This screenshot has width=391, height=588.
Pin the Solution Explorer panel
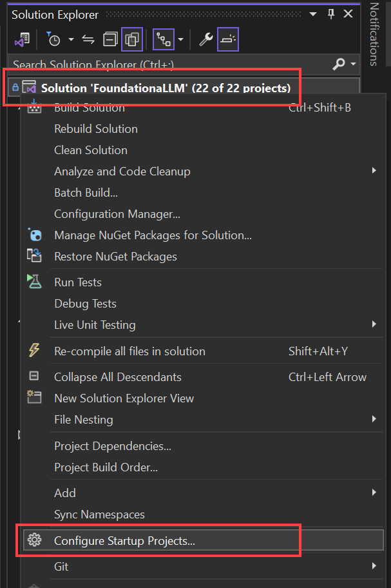[331, 14]
